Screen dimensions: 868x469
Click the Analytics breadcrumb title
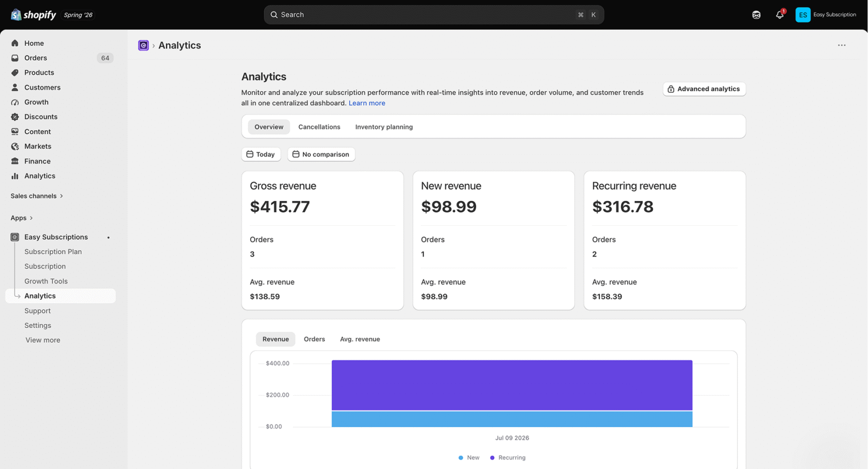pyautogui.click(x=180, y=46)
